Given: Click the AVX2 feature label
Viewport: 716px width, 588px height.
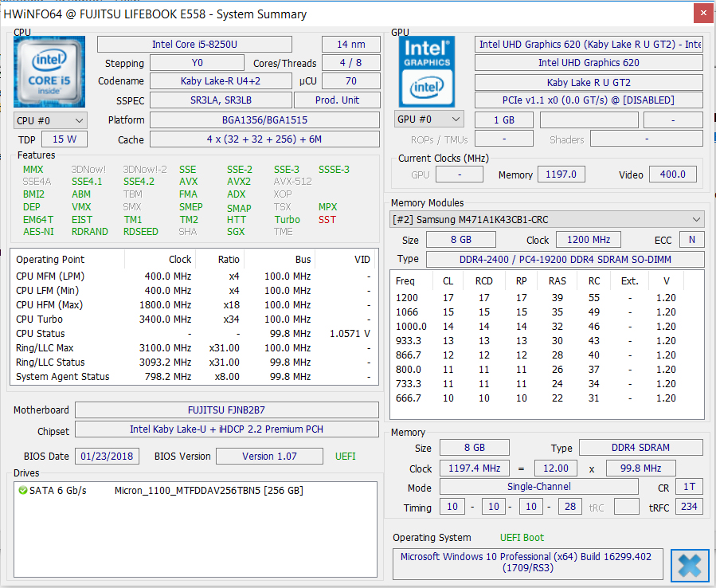Looking at the screenshot, I should click(x=239, y=182).
